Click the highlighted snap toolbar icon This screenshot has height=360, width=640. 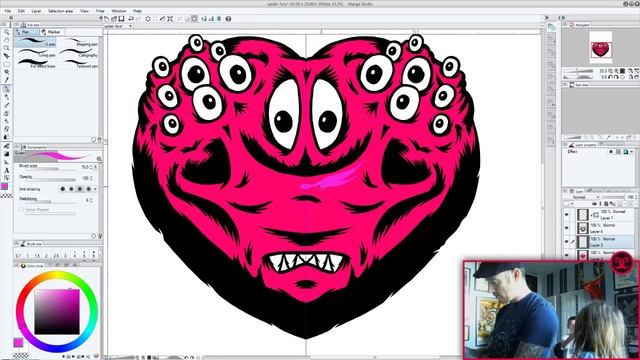pyautogui.click(x=195, y=19)
